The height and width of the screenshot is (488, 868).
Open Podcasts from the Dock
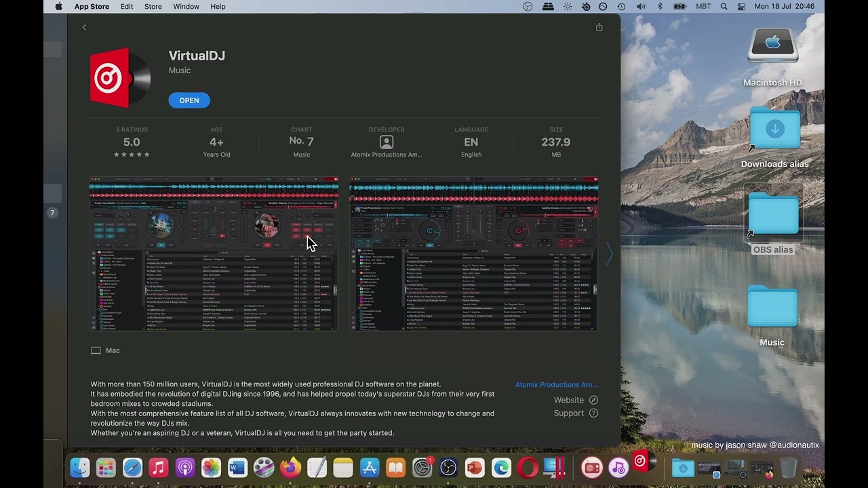(x=184, y=467)
